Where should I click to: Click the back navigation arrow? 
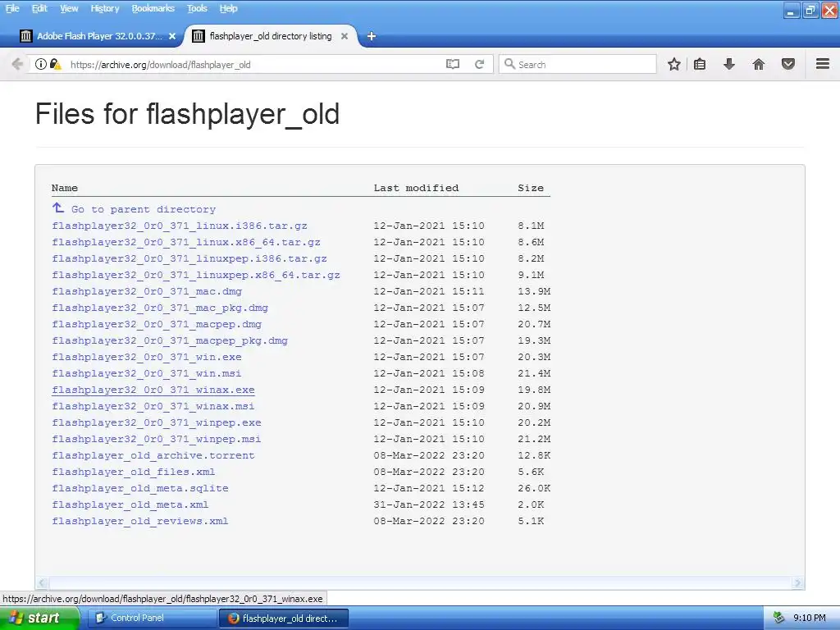(17, 64)
